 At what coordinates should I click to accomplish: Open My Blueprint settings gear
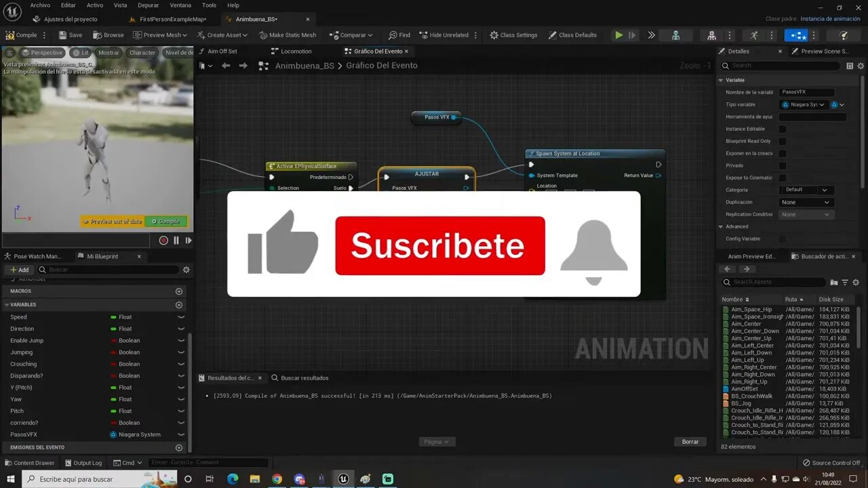click(x=186, y=270)
